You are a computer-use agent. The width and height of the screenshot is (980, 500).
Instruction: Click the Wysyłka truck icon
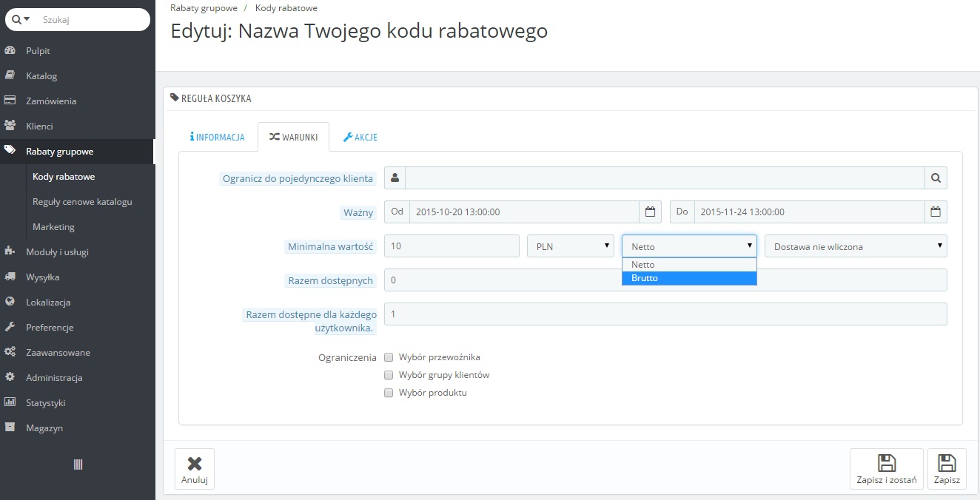coord(10,277)
